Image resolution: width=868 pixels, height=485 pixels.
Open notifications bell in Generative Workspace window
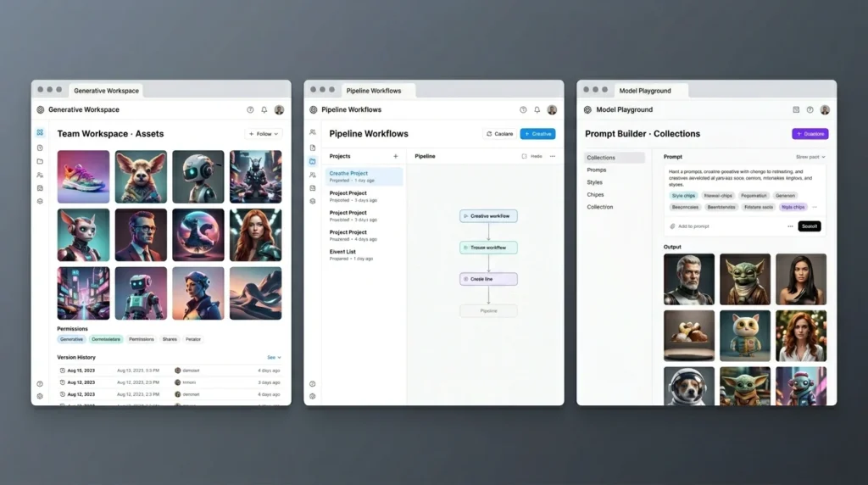pos(264,109)
